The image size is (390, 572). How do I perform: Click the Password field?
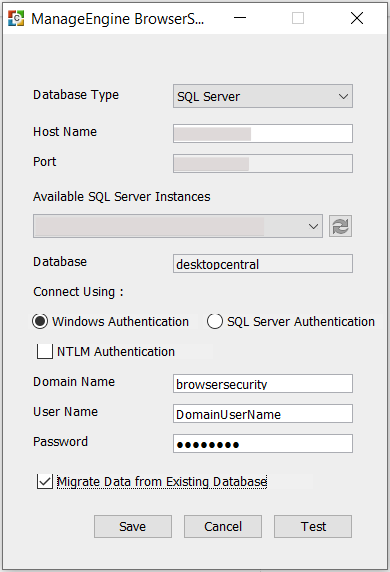263,443
